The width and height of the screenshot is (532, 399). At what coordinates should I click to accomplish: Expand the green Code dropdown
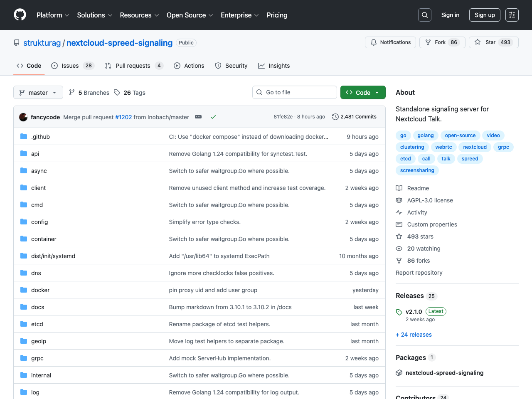pos(362,92)
